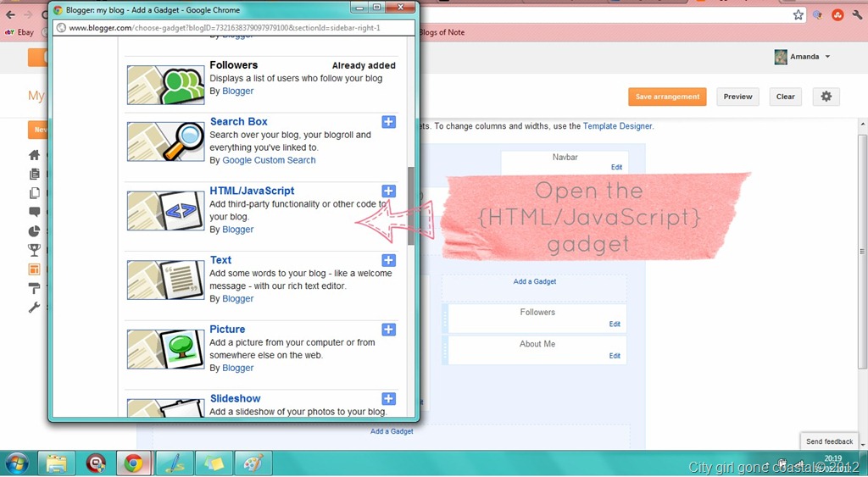Open the Search Box gadget title
The height and width of the screenshot is (477, 868).
pos(238,121)
